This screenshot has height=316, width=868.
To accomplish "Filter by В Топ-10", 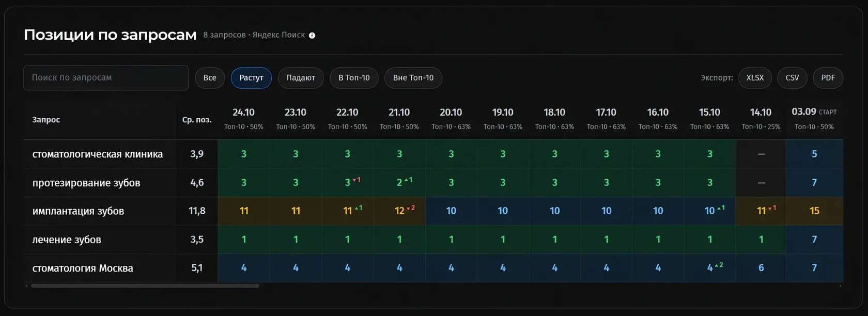I will [x=354, y=78].
